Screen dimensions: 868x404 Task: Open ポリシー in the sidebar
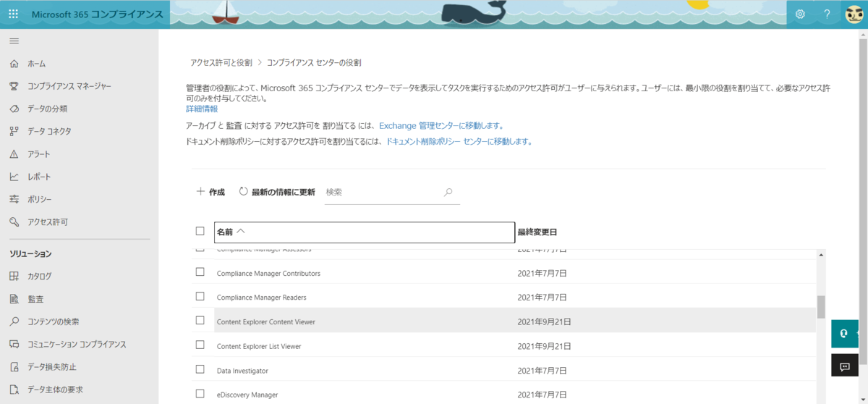(x=40, y=199)
